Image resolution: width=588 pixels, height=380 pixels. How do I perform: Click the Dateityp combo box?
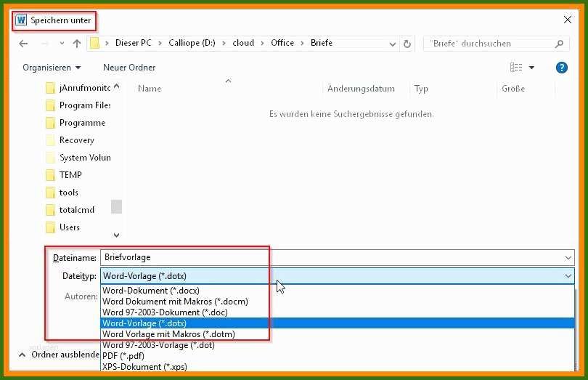click(337, 276)
